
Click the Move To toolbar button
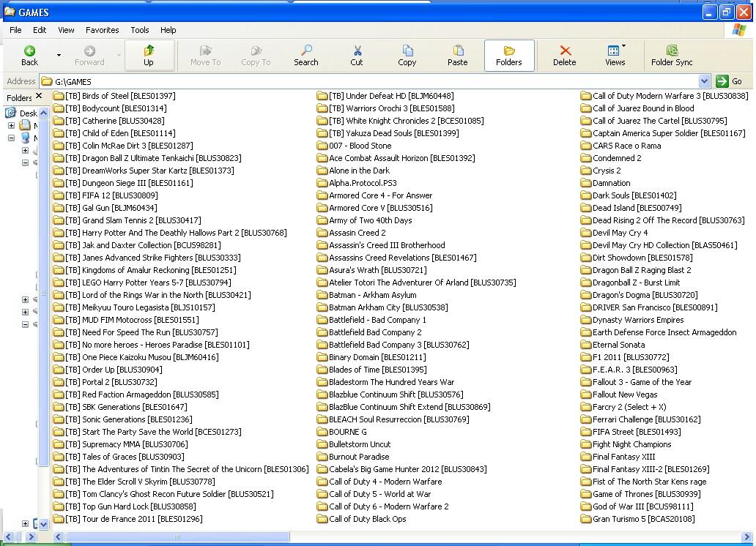[205, 56]
